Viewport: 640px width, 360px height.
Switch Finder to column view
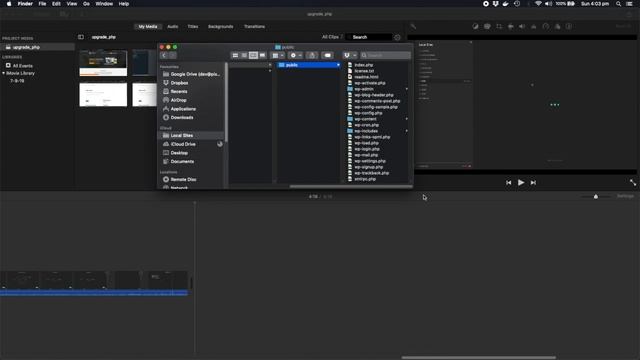click(x=253, y=55)
